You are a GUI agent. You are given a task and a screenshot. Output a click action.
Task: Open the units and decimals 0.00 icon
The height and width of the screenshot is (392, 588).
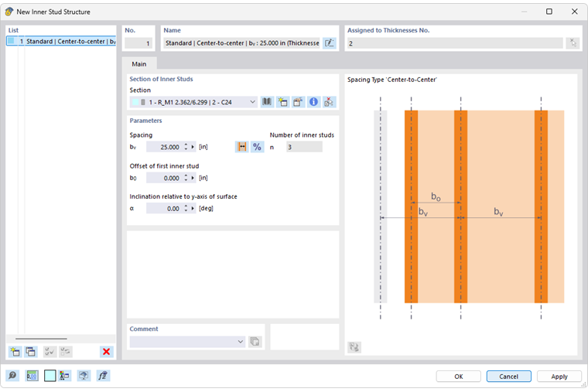coord(32,376)
